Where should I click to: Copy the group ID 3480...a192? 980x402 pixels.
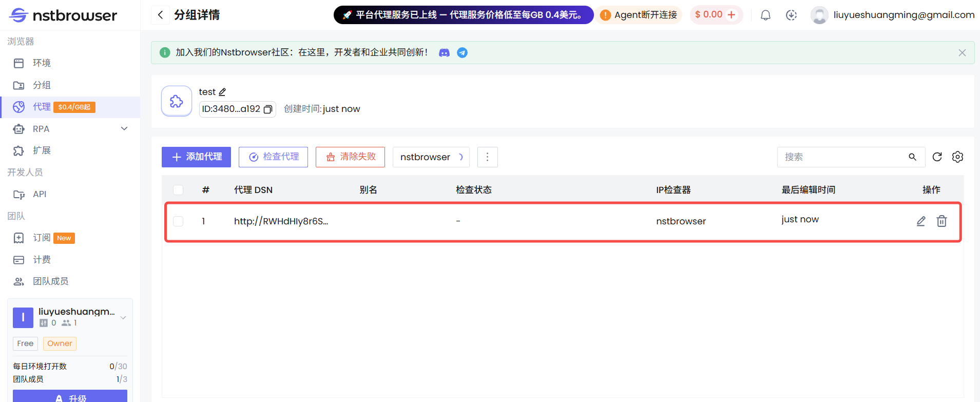click(268, 109)
